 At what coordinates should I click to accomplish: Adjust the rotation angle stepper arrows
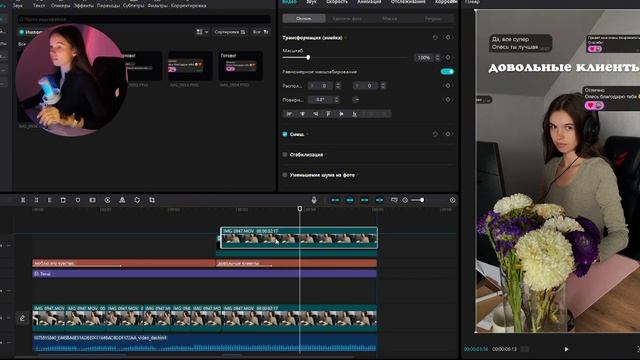(336, 100)
